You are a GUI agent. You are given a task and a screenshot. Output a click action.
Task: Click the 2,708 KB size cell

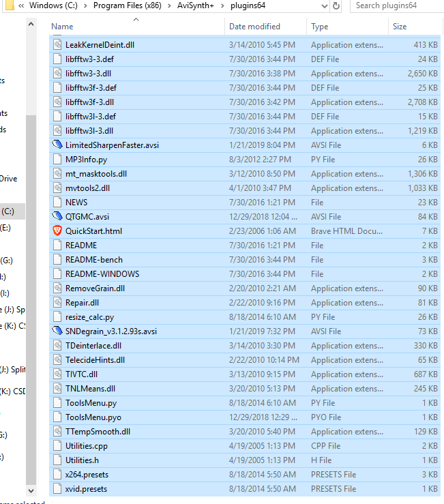click(x=422, y=102)
